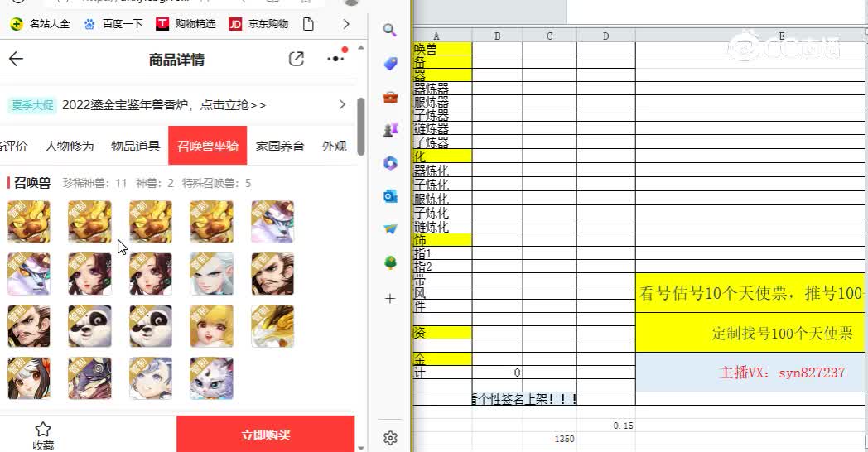This screenshot has height=452, width=868.
Task: Click the 立即购买 button
Action: (x=266, y=435)
